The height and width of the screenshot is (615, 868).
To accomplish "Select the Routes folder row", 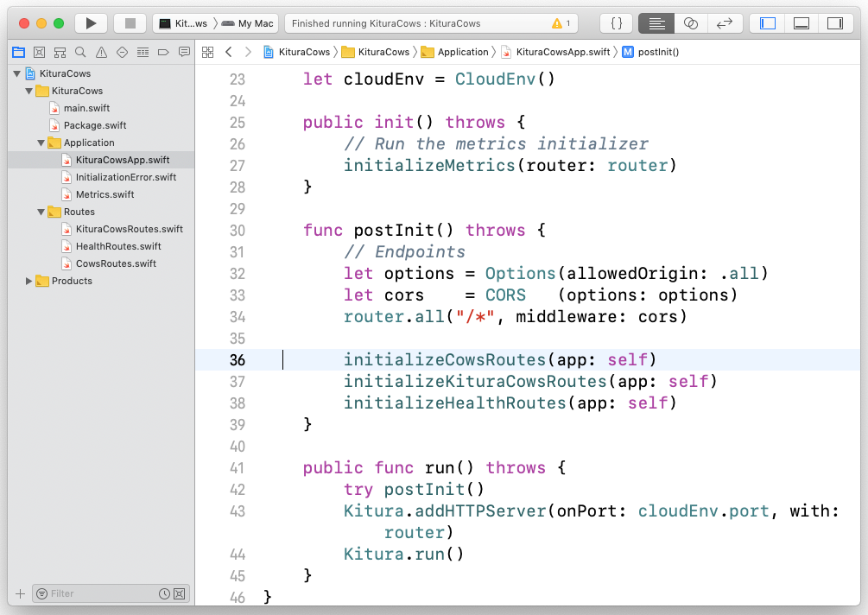I will pos(101,212).
